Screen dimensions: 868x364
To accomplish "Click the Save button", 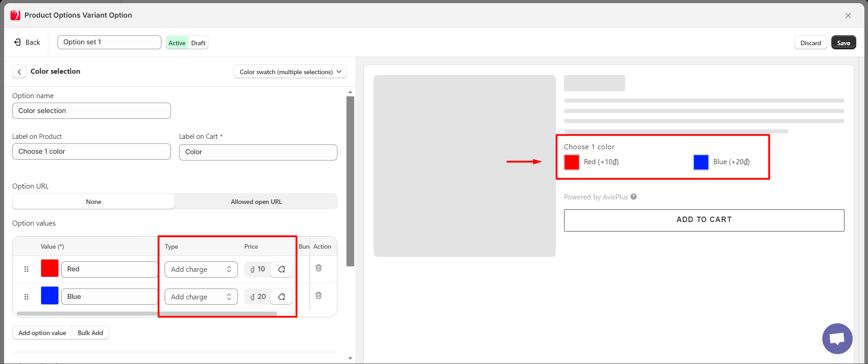I will pyautogui.click(x=843, y=43).
